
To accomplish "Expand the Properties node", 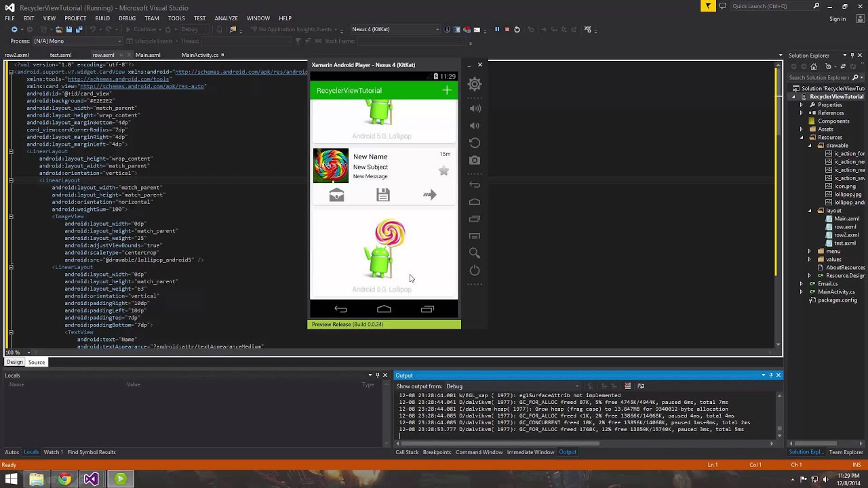I will coord(802,105).
